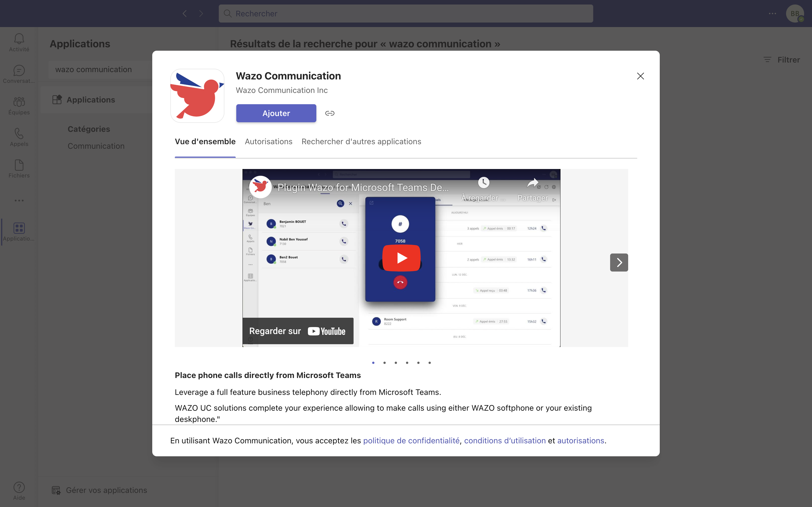
Task: Open the politique de confidentialité link
Action: tap(411, 441)
